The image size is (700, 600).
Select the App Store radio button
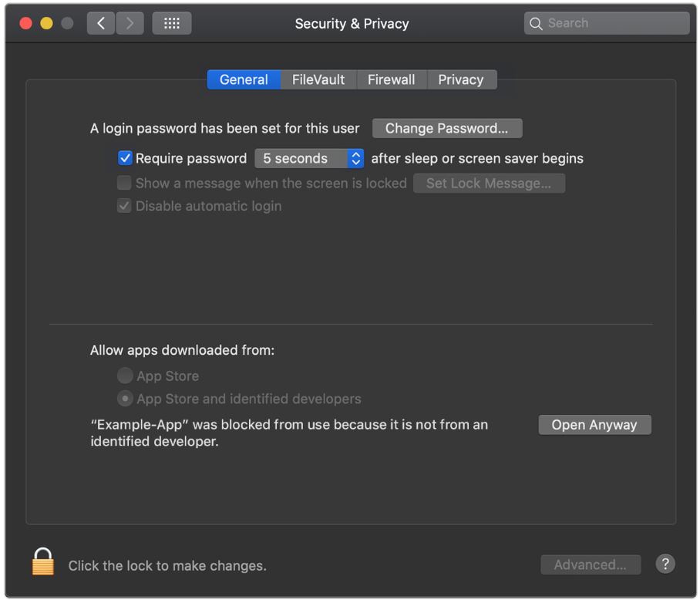pos(125,376)
